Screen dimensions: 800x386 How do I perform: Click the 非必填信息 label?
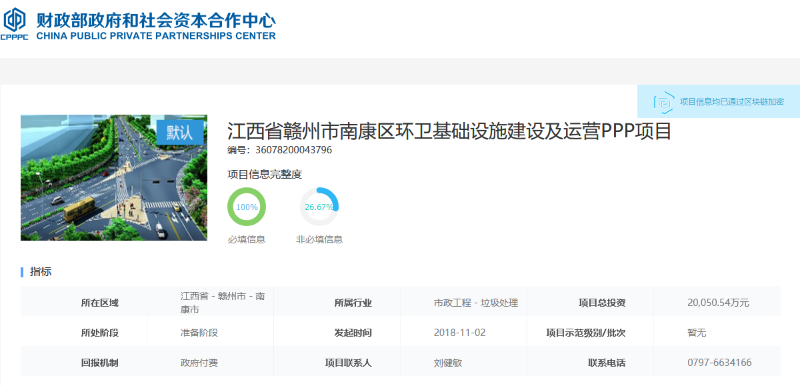point(319,239)
